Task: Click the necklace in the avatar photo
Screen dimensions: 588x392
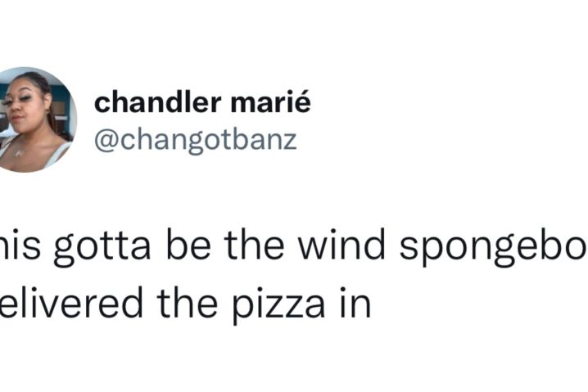Action: click(x=19, y=153)
